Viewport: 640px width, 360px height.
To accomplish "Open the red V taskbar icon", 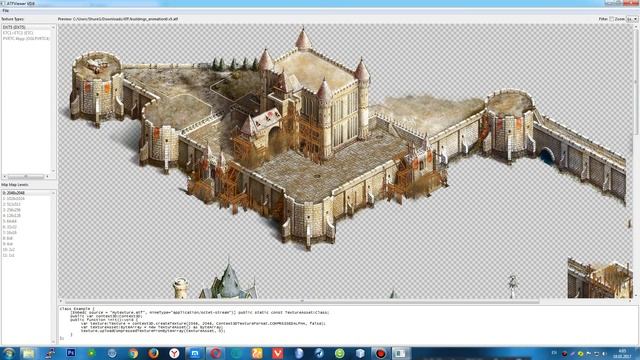I will click(x=278, y=353).
